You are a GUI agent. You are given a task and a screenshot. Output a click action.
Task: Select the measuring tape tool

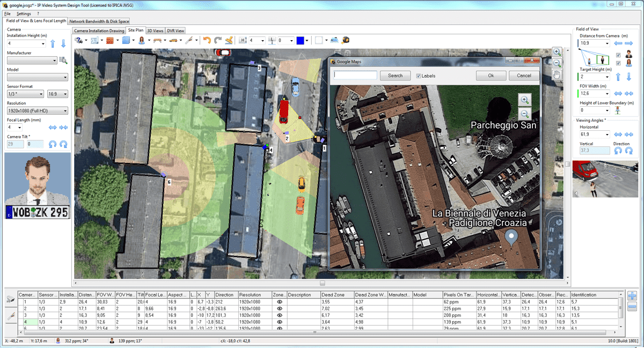[346, 40]
